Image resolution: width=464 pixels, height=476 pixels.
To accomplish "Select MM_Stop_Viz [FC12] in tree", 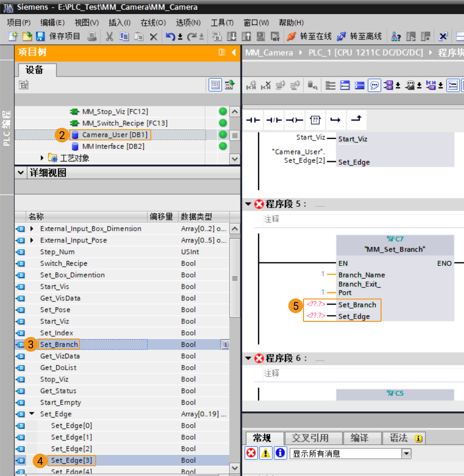I will point(115,112).
